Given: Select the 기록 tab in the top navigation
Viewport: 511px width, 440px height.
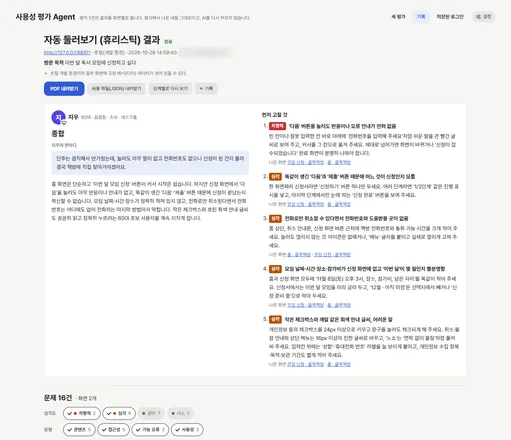Looking at the screenshot, I should (421, 17).
